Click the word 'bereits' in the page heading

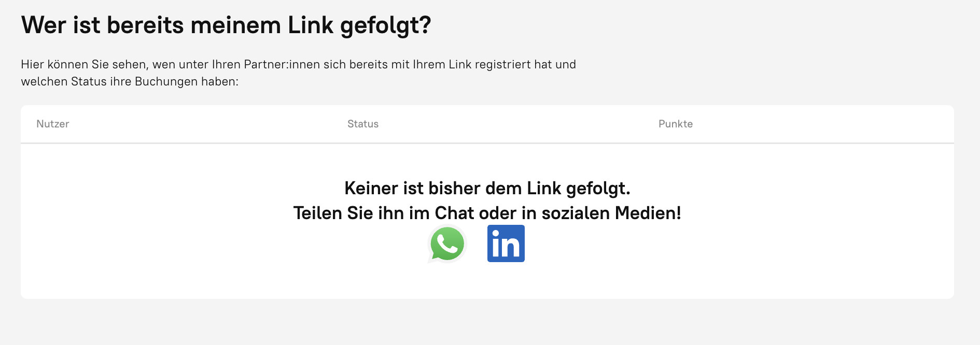(145, 25)
